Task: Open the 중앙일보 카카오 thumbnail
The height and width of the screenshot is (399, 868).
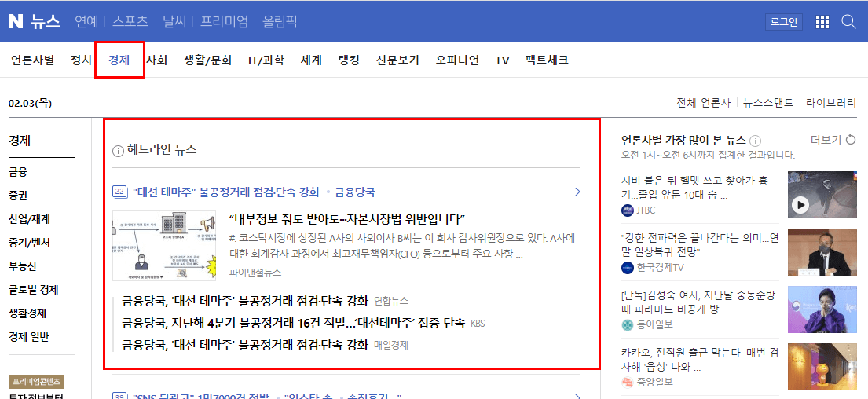Action: (822, 366)
